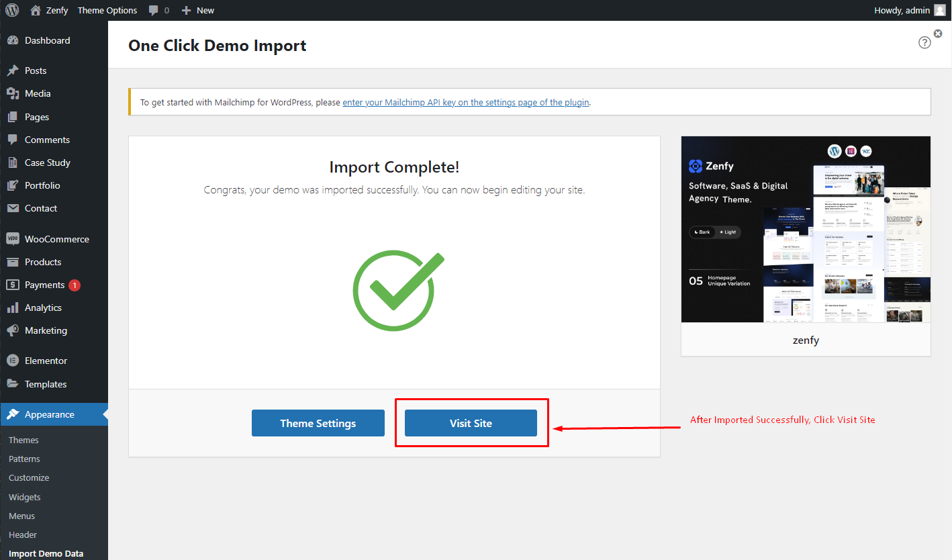
Task: Open the New menu in admin bar
Action: (198, 11)
